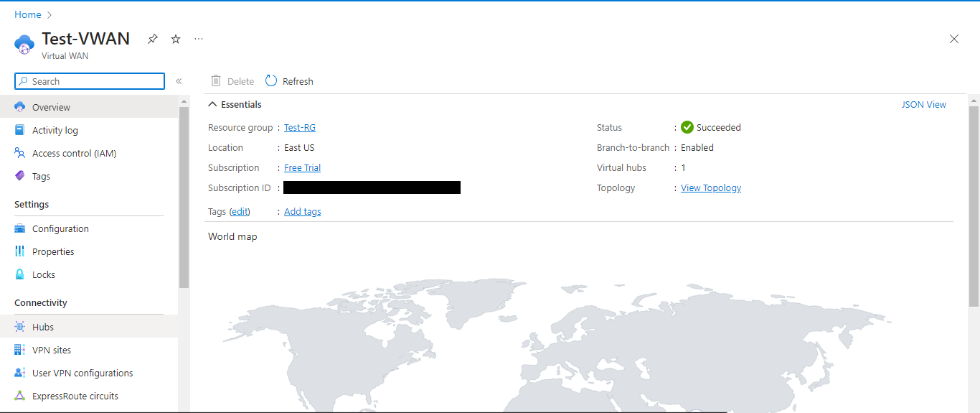Viewport: 980px width, 413px height.
Task: Click the ExpressRoute circuits triangle icon
Action: pyautogui.click(x=20, y=396)
